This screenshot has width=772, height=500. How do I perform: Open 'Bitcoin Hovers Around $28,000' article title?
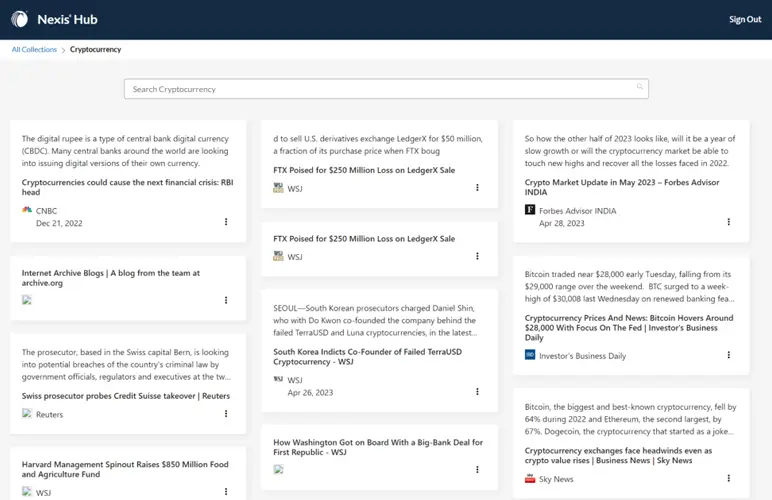[629, 327]
